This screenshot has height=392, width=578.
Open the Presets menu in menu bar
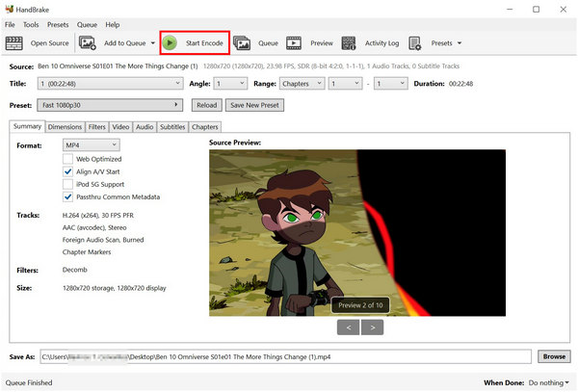pyautogui.click(x=58, y=24)
